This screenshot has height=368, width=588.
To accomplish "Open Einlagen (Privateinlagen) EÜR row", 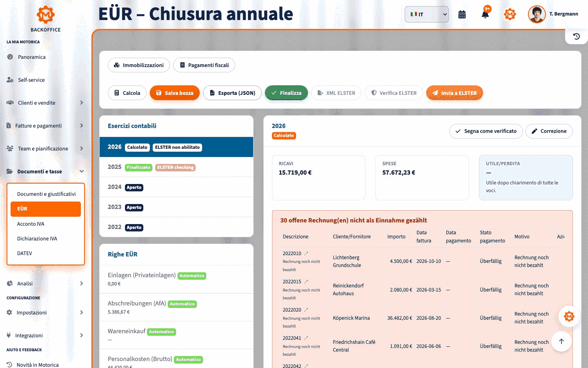I will pos(176,279).
